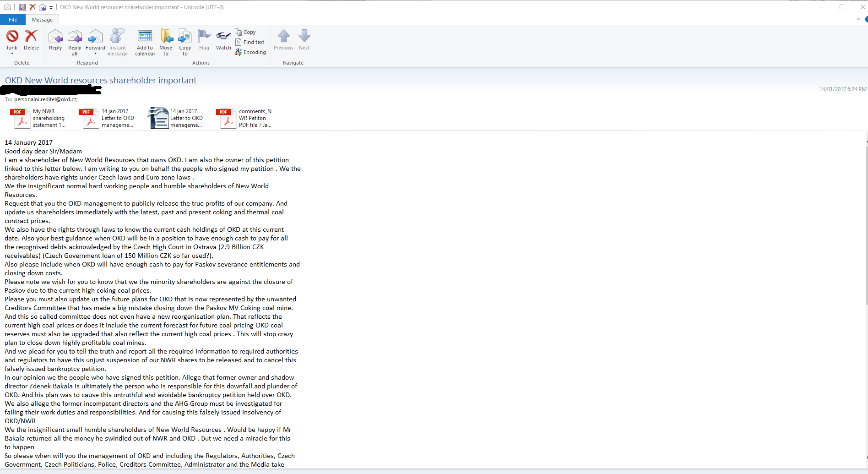Open the PDF Letter to OKD management attachment
868x474 pixels.
tap(108, 118)
